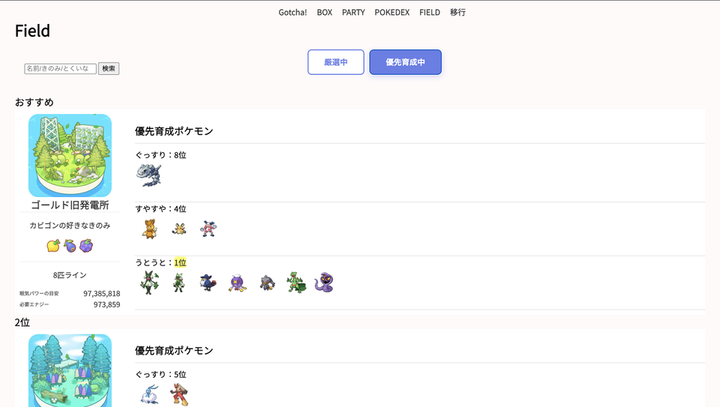Click the Meowscarada sprite under うとうと
The height and width of the screenshot is (407, 720).
[x=150, y=282]
